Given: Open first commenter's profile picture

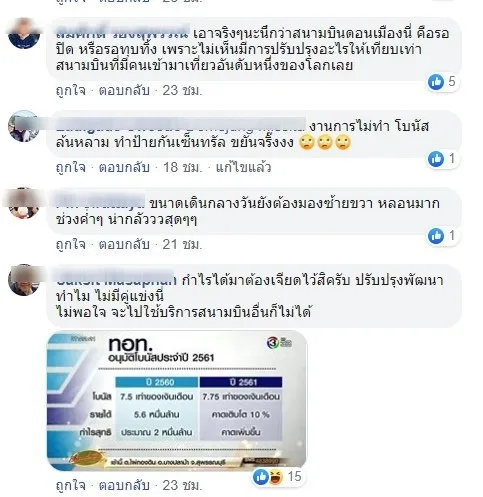Looking at the screenshot, I should click(24, 34).
